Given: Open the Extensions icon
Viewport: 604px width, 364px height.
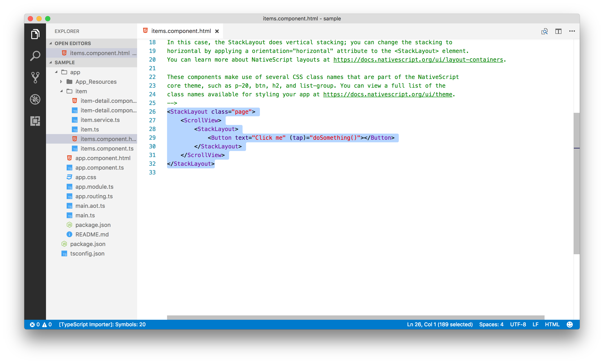Looking at the screenshot, I should [x=35, y=121].
